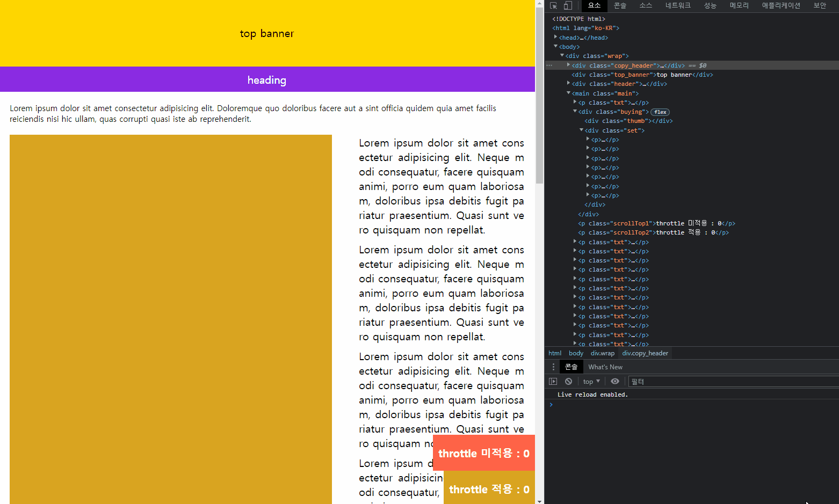Click the div.wrap breadcrumb

[x=602, y=353]
